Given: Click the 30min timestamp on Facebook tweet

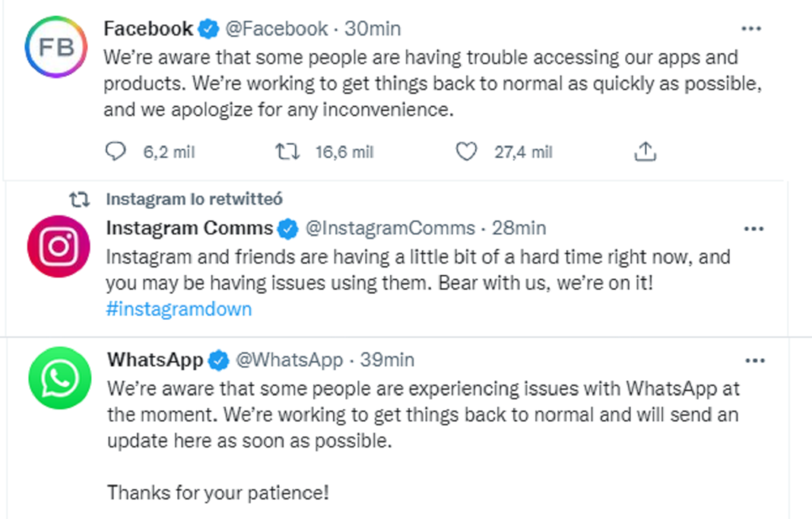Looking at the screenshot, I should tap(373, 29).
